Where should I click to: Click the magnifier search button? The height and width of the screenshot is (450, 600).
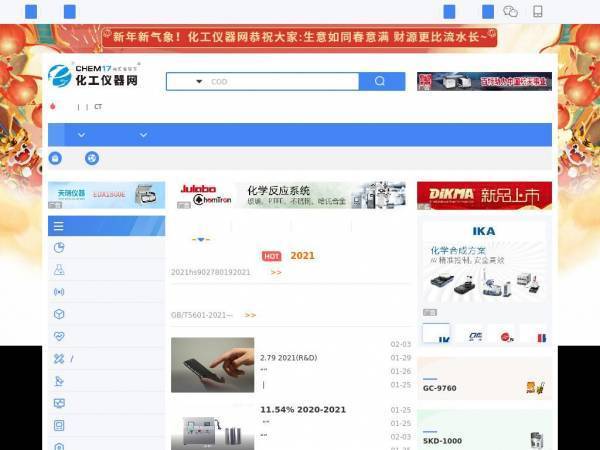[382, 82]
